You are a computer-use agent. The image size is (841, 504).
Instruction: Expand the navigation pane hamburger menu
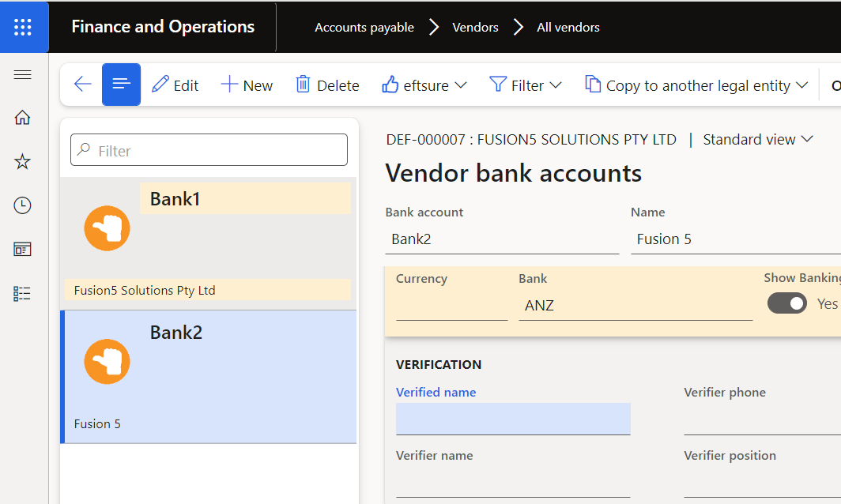(22, 74)
